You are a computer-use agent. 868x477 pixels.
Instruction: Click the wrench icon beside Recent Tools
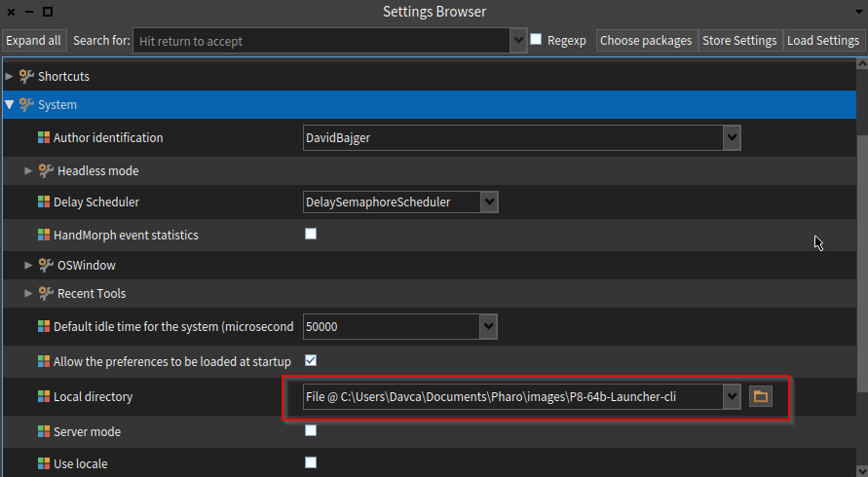point(46,293)
